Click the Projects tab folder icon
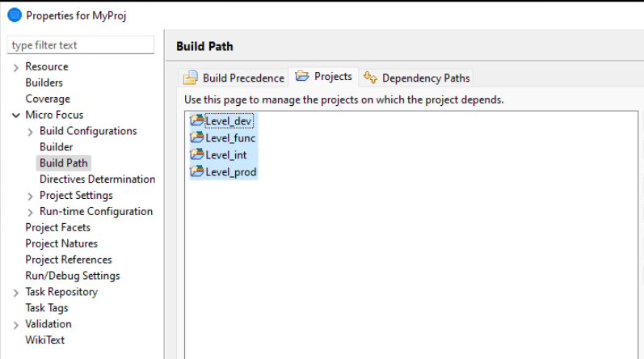The width and height of the screenshot is (644, 359). click(x=302, y=77)
